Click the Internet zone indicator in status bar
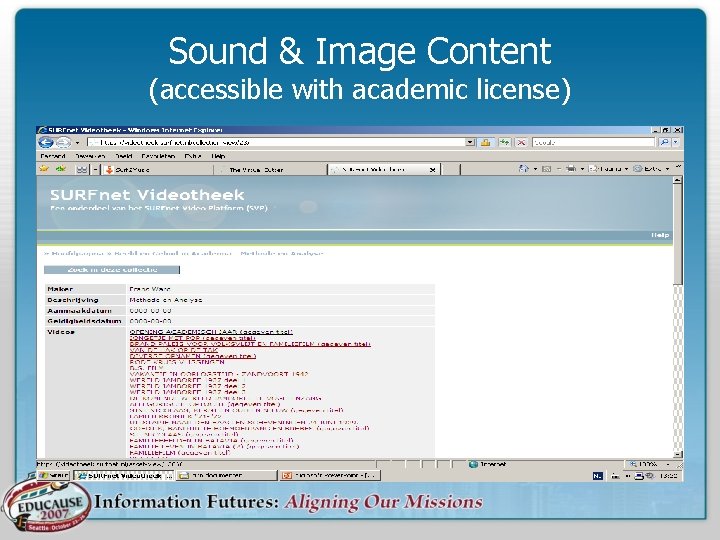This screenshot has height=540, width=720. click(487, 464)
